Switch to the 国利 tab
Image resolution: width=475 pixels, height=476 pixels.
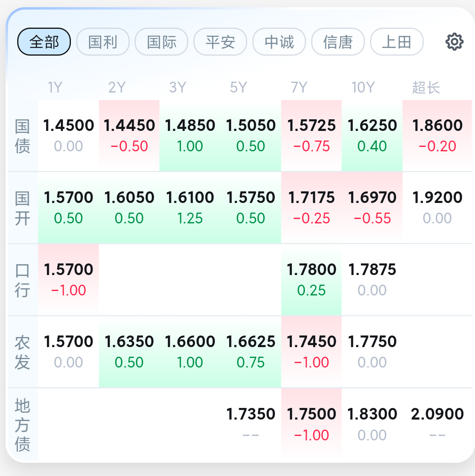click(x=103, y=42)
